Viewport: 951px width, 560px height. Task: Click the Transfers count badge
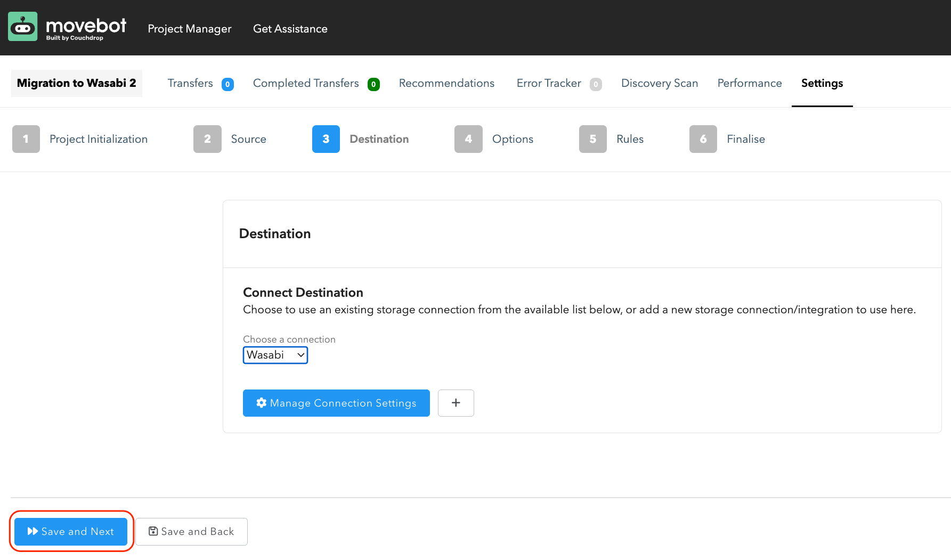coord(227,84)
